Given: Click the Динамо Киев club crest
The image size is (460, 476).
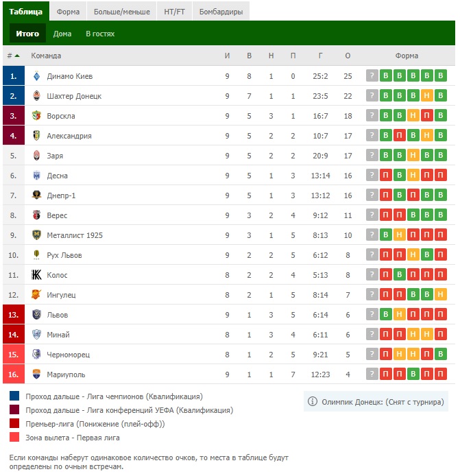Looking at the screenshot, I should (36, 76).
